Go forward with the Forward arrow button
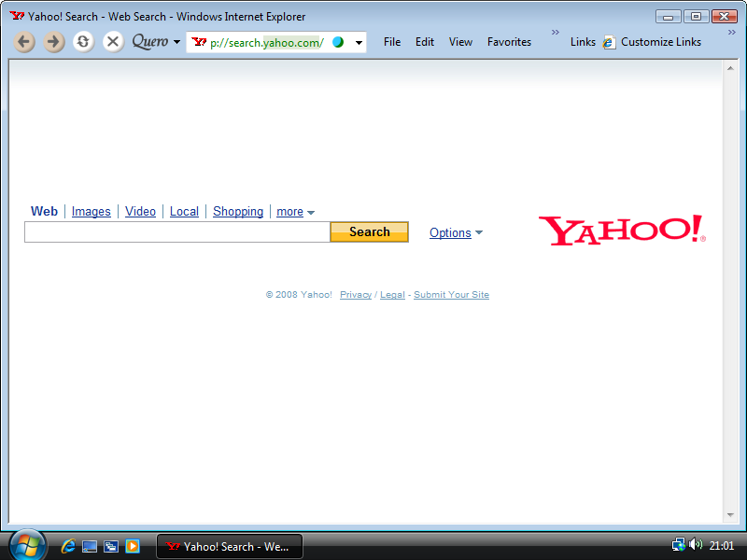The height and width of the screenshot is (560, 747). tap(54, 42)
